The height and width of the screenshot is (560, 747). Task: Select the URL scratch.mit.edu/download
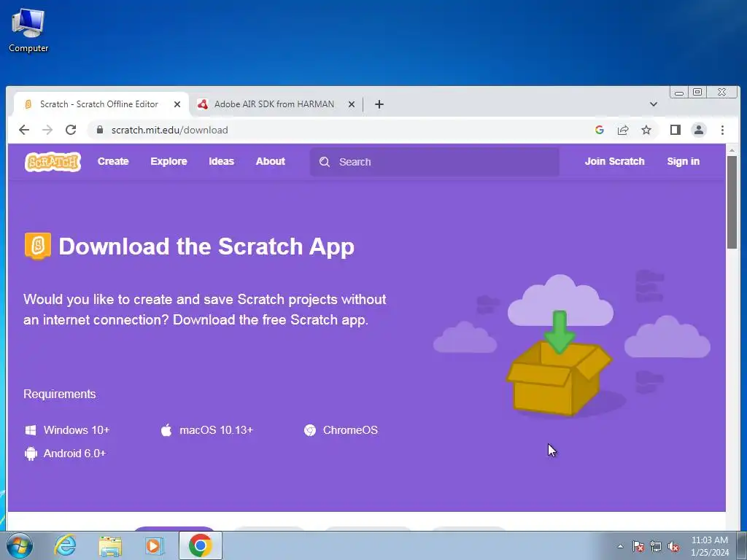tap(169, 130)
